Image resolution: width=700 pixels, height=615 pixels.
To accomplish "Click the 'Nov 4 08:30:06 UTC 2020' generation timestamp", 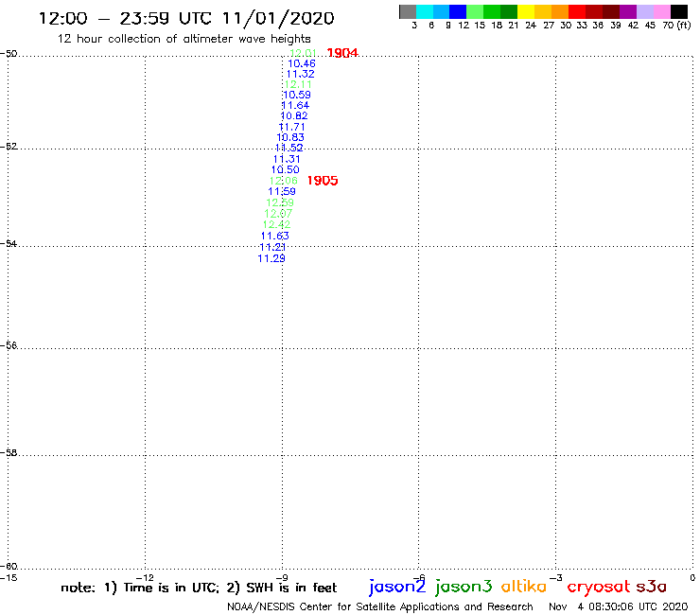I will tap(619, 606).
